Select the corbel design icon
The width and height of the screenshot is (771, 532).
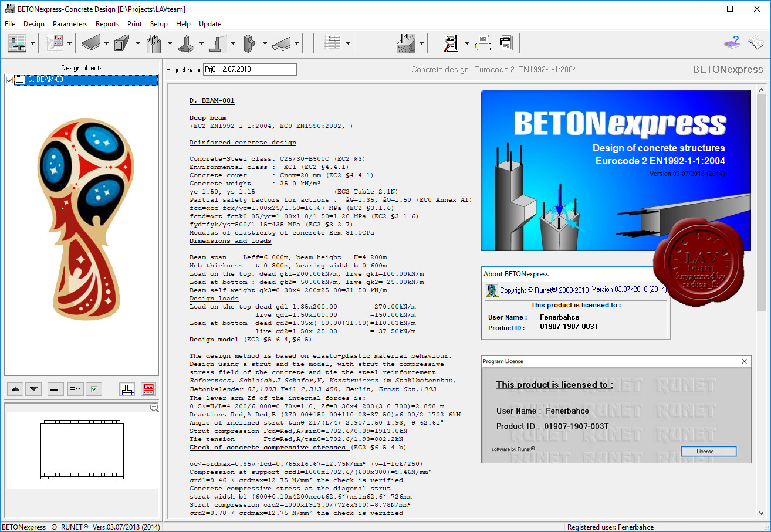point(249,43)
